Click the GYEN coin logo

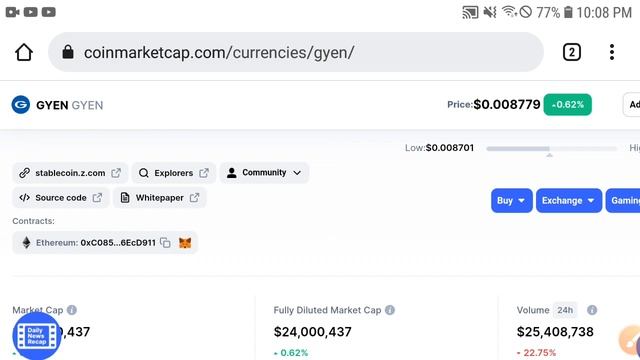click(x=20, y=104)
